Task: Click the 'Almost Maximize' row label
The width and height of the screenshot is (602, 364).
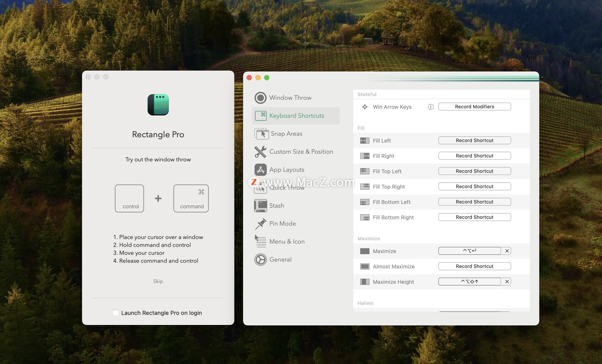Action: point(394,267)
